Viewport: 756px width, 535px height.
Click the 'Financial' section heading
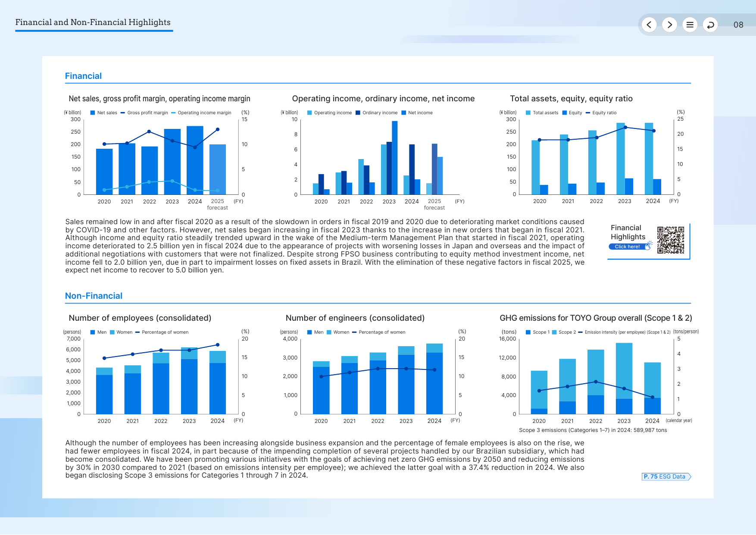click(83, 76)
